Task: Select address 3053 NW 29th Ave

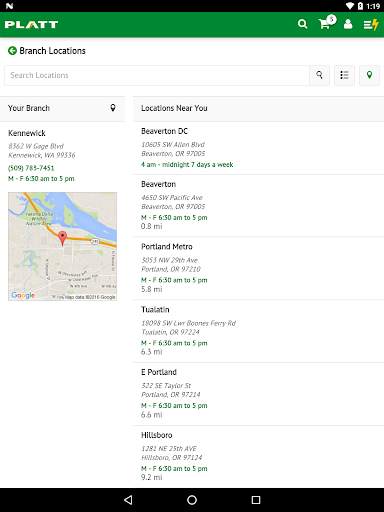Action: coord(170,260)
